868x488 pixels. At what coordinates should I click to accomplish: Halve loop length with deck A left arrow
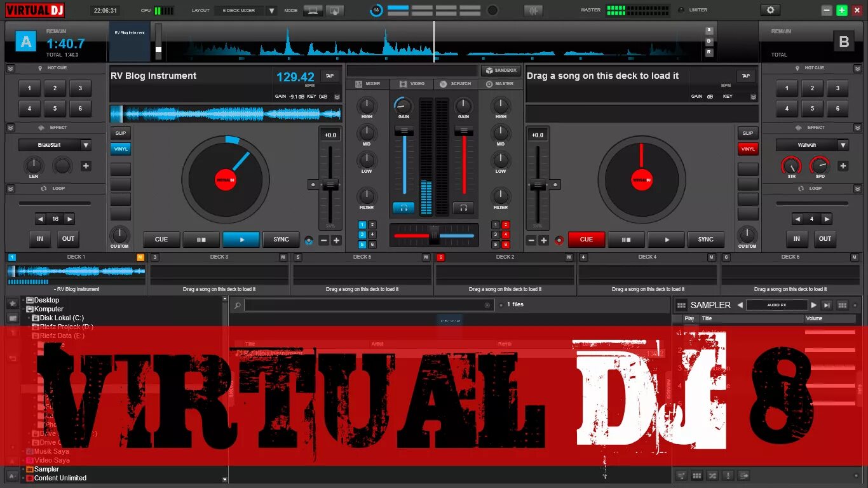pos(41,219)
